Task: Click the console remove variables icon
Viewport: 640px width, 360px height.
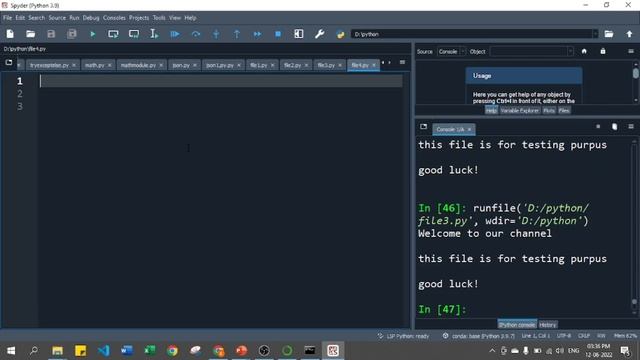Action: 614,127
